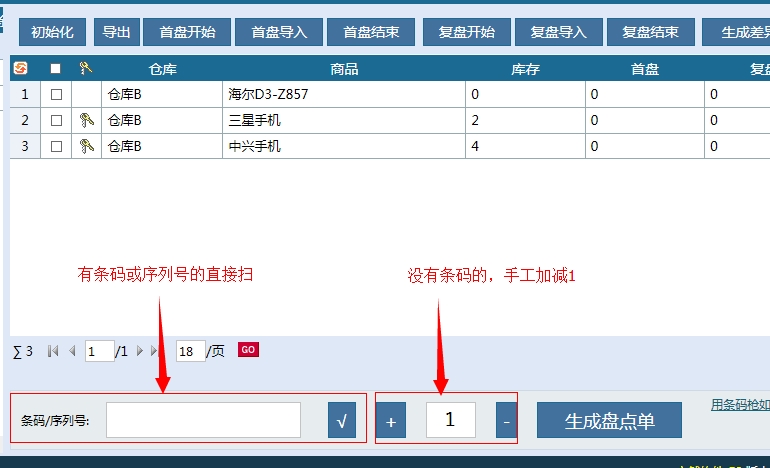Click the 初始化 button
Screen dimensions: 770x468
53,32
